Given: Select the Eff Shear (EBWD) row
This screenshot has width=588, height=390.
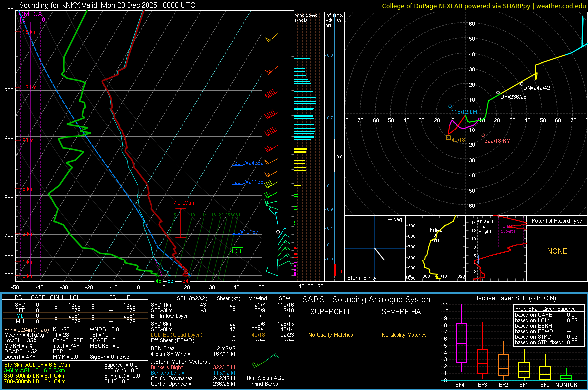Looking at the screenshot, I should click(222, 340).
